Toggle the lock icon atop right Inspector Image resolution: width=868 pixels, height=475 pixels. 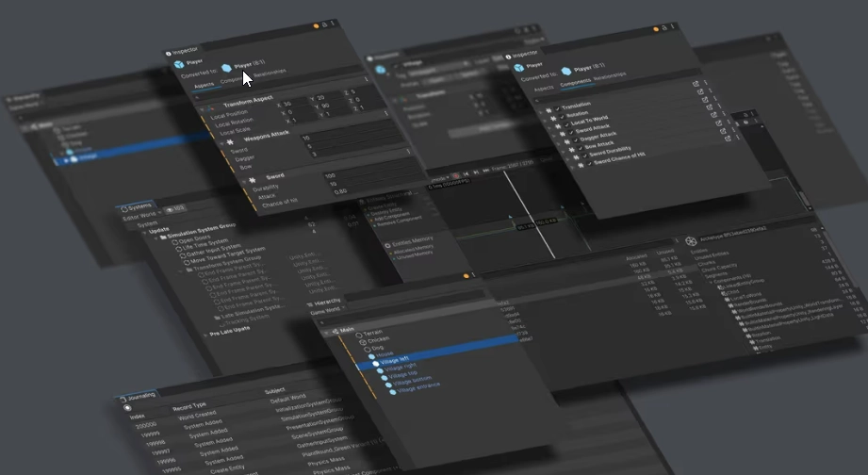pyautogui.click(x=664, y=27)
